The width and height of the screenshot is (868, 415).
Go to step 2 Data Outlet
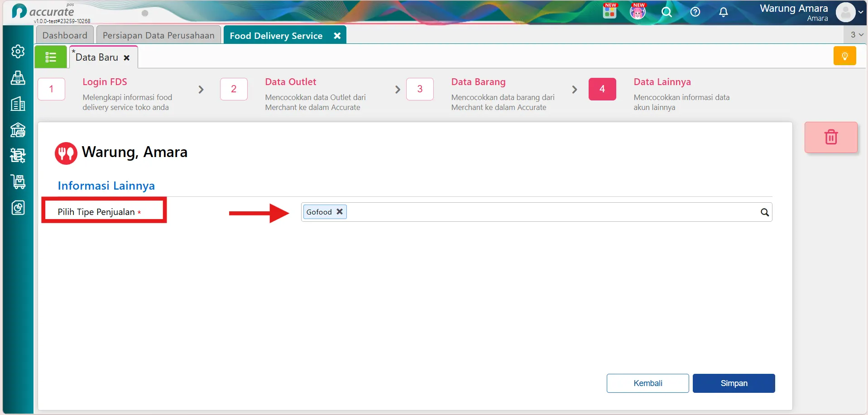(234, 89)
